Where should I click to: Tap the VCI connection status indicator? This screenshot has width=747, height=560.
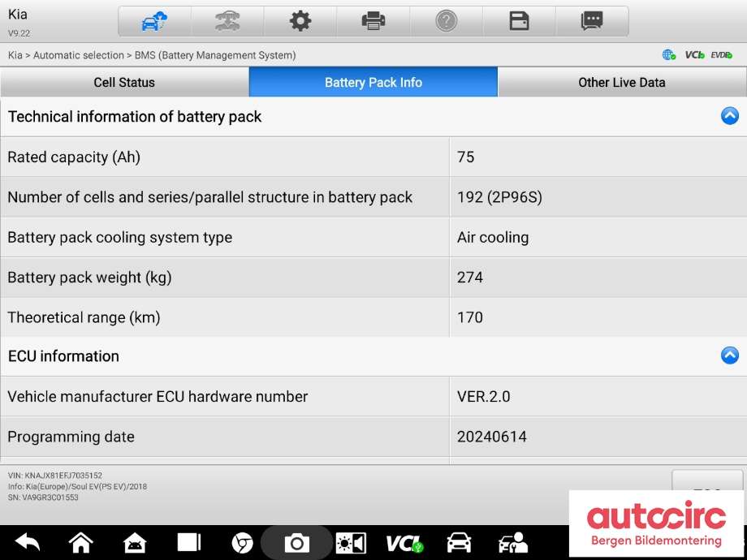[694, 55]
